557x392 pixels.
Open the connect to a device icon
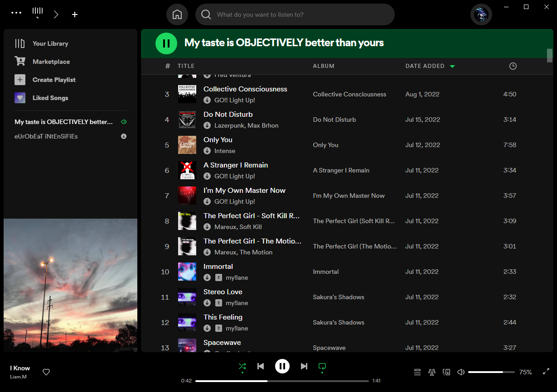point(446,372)
